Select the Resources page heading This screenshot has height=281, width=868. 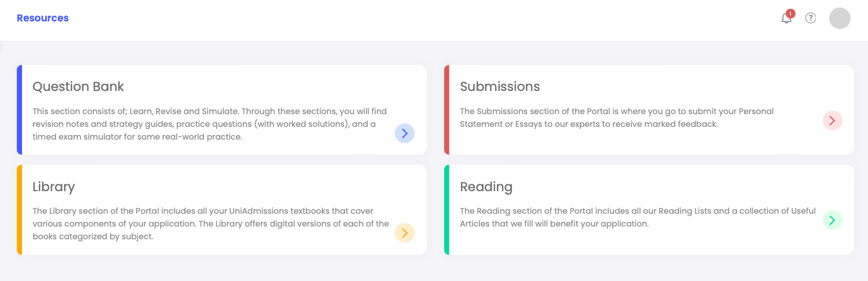[43, 18]
